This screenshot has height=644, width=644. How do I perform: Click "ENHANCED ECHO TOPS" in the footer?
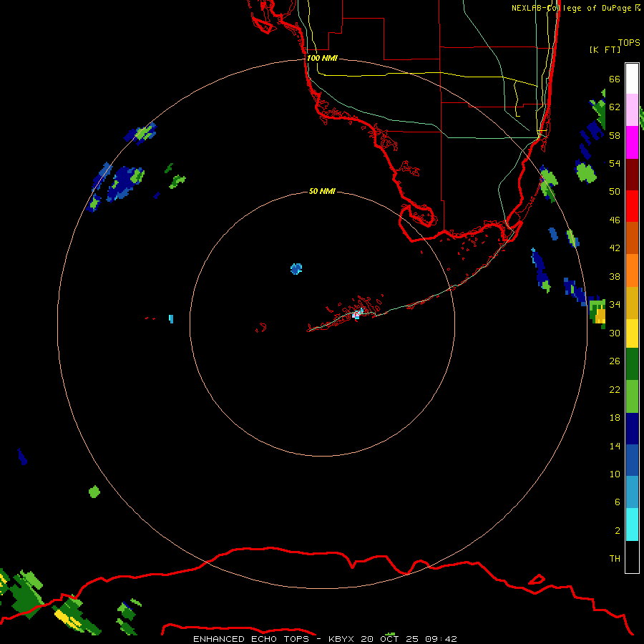251,639
